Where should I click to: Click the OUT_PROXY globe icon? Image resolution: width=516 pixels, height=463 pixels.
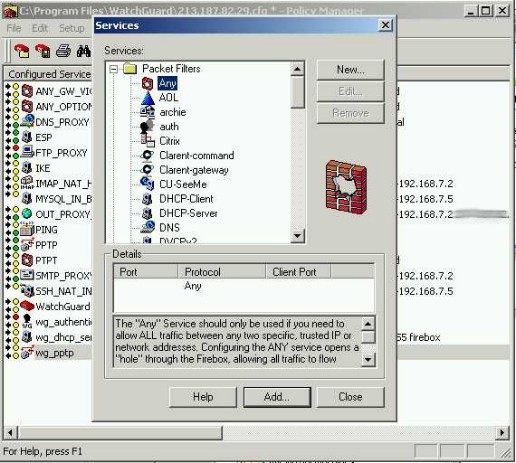point(27,214)
